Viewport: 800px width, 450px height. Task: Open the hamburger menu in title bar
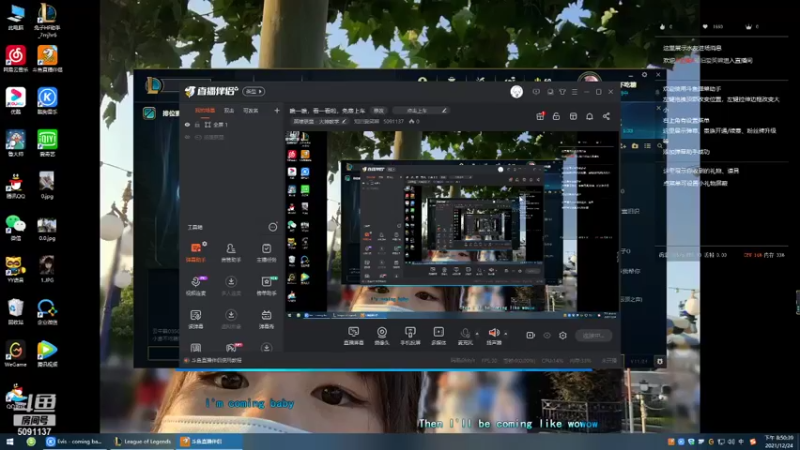point(574,92)
